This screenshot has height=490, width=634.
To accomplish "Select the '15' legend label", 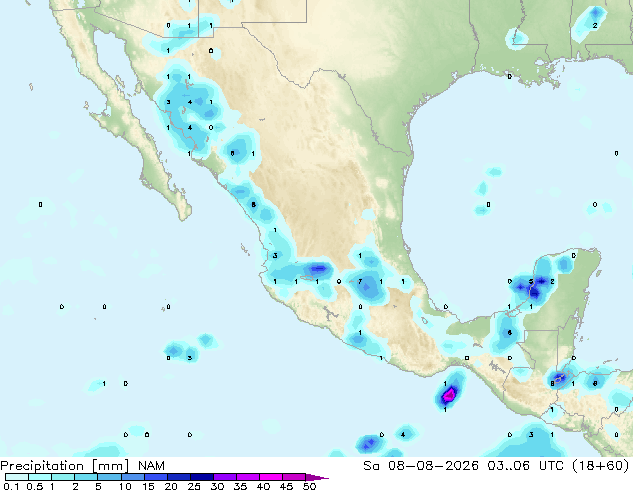I will [x=148, y=486].
